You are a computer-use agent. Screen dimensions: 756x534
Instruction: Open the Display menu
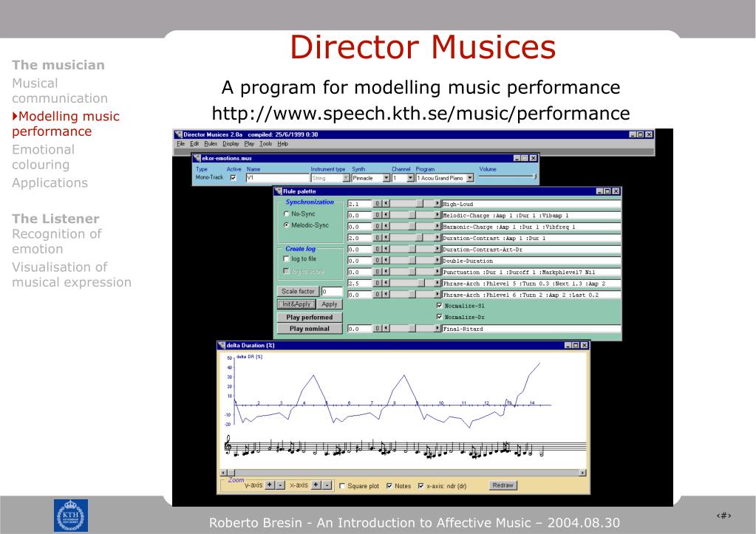[x=231, y=143]
